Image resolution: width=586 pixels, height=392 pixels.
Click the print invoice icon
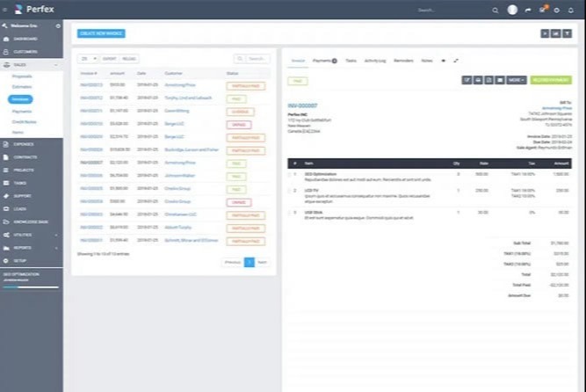click(478, 80)
